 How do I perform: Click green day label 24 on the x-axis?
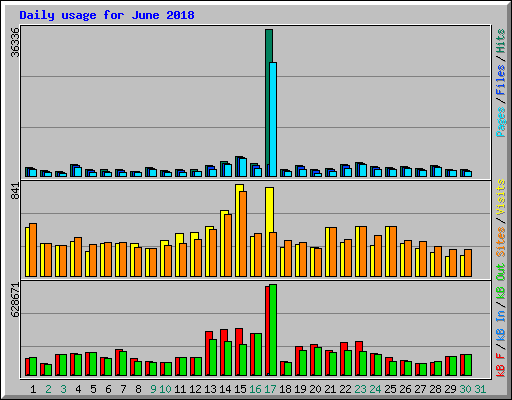tap(375, 389)
